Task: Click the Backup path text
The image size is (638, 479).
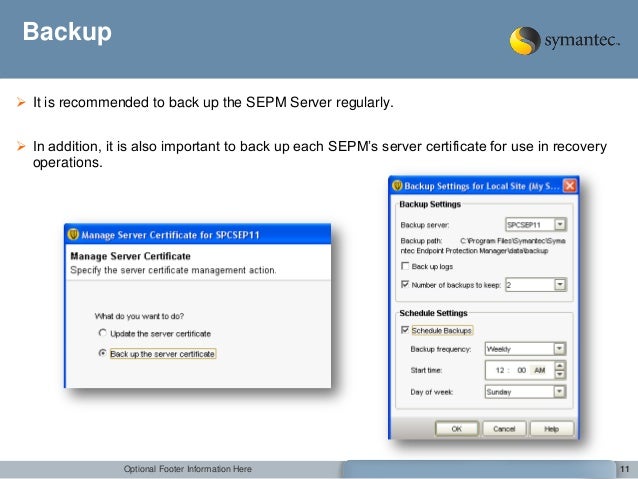Action: pyautogui.click(x=483, y=246)
